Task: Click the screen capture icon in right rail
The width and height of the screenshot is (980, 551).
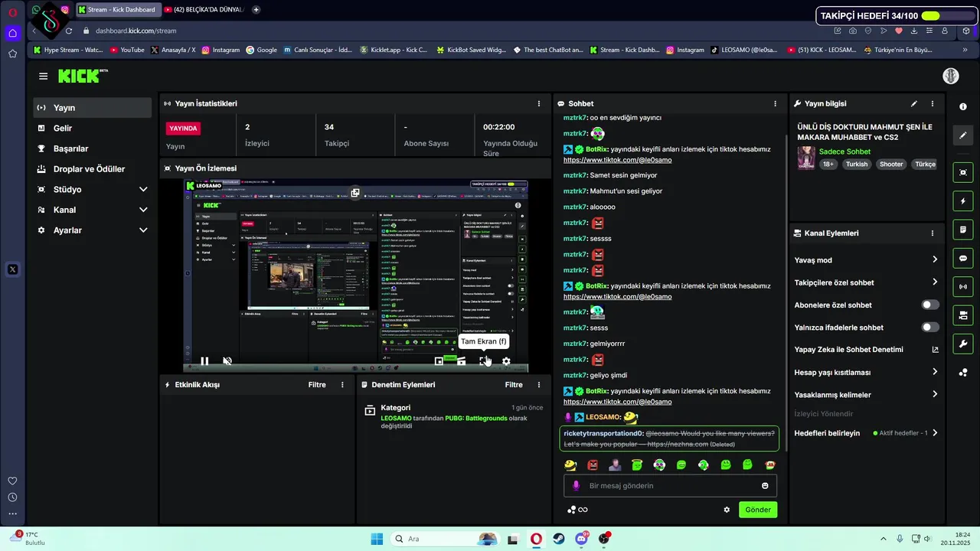Action: point(963,173)
